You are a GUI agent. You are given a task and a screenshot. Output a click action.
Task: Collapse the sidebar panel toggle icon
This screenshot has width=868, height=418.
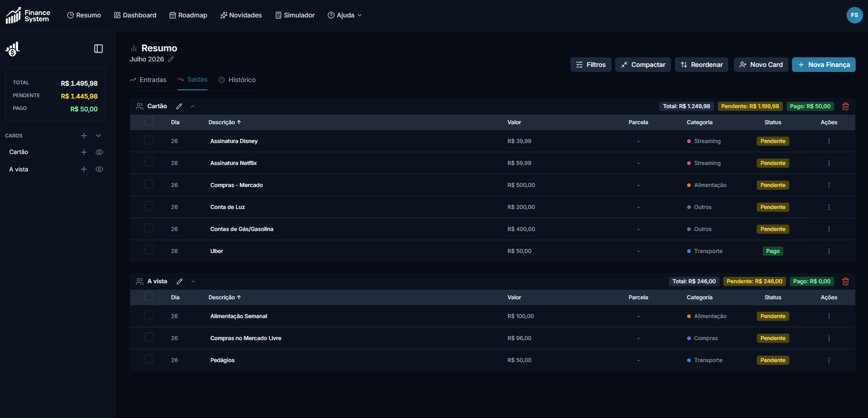coord(98,49)
